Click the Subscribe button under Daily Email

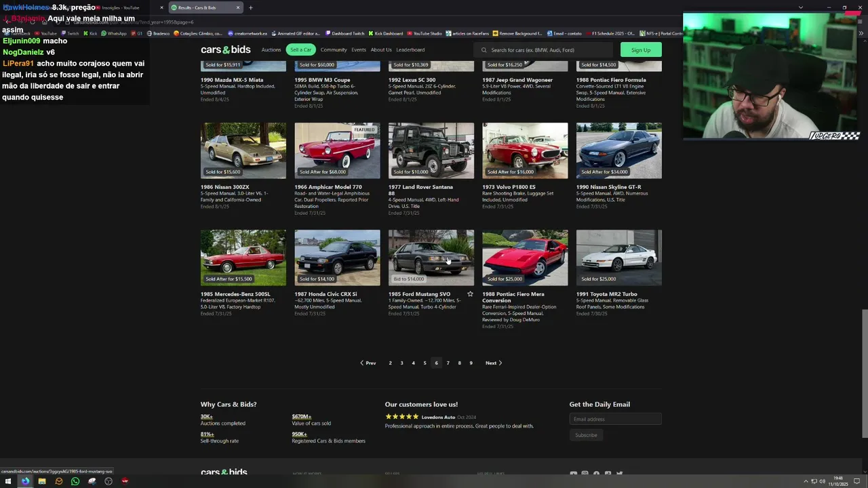[586, 435]
